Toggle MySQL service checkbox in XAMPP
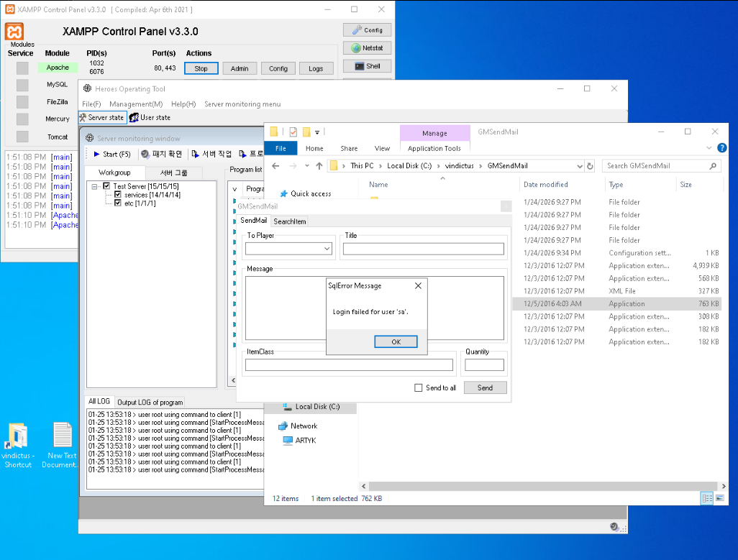Screen dimensions: 738x560 pyautogui.click(x=22, y=85)
